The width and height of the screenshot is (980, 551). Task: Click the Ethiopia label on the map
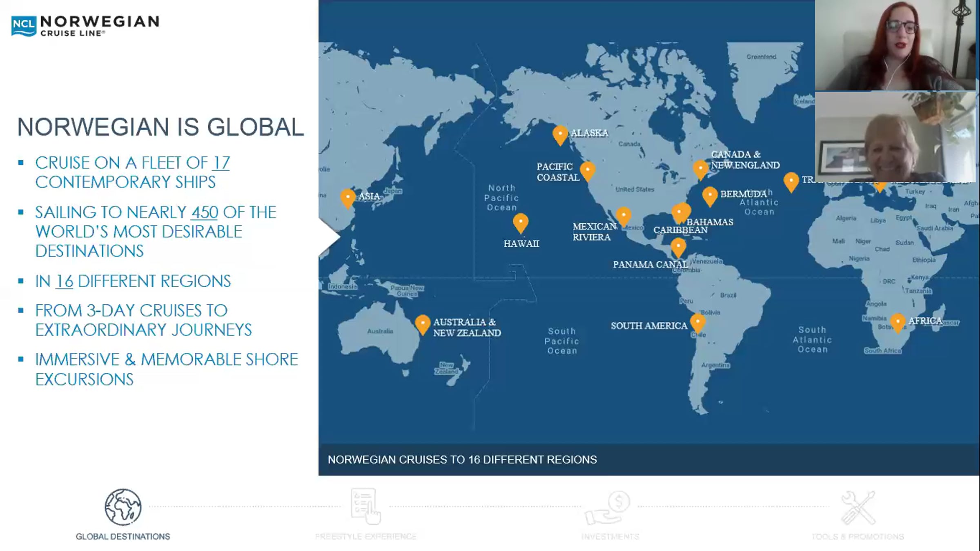coord(924,260)
